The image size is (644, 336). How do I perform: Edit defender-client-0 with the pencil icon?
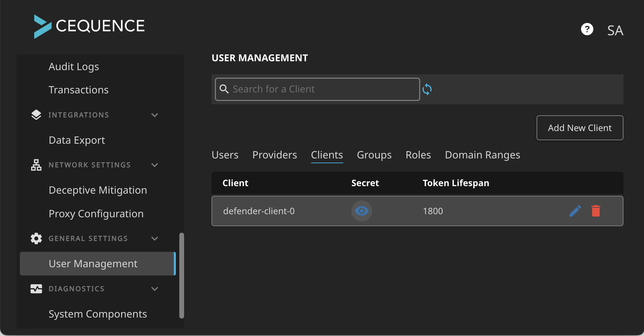pyautogui.click(x=575, y=211)
